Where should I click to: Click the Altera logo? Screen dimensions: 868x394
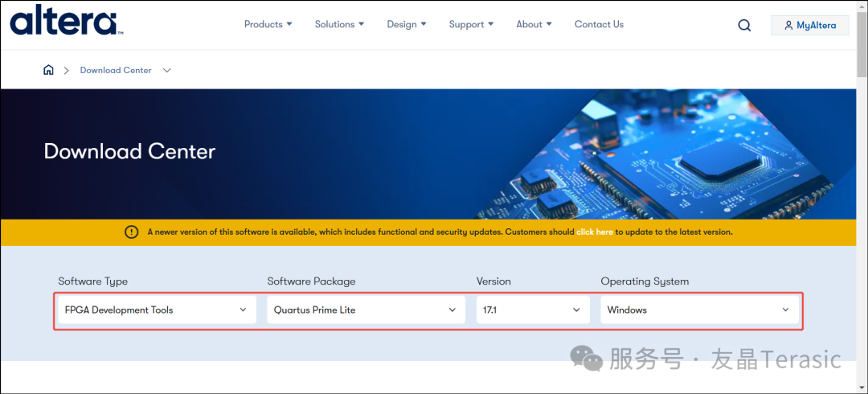(67, 20)
